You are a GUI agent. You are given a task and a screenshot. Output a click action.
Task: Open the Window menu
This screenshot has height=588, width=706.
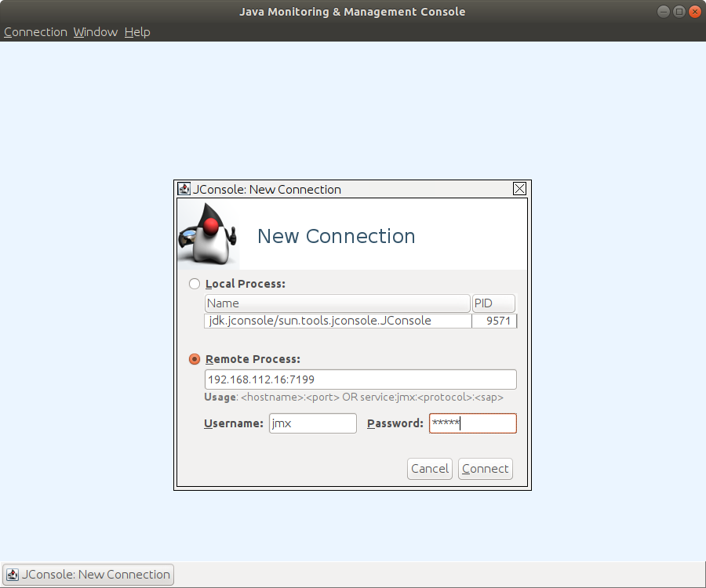(96, 32)
